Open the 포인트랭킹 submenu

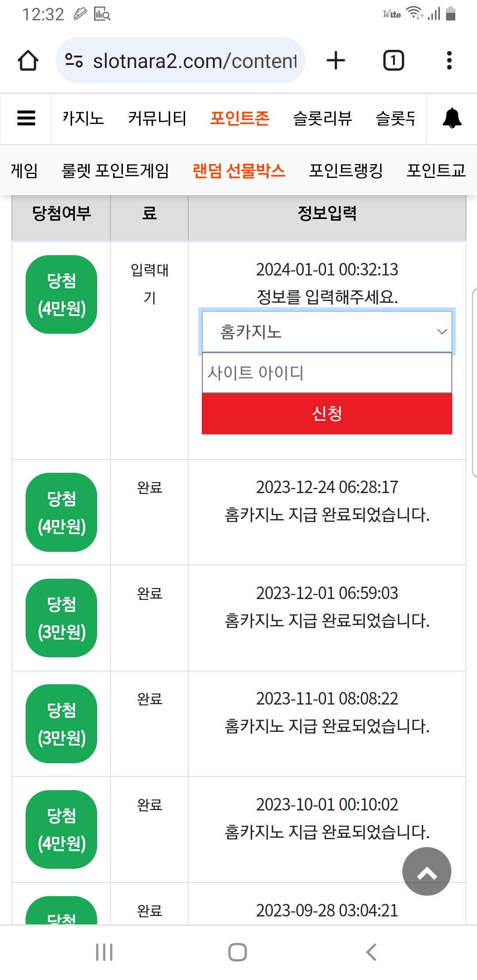pyautogui.click(x=346, y=170)
